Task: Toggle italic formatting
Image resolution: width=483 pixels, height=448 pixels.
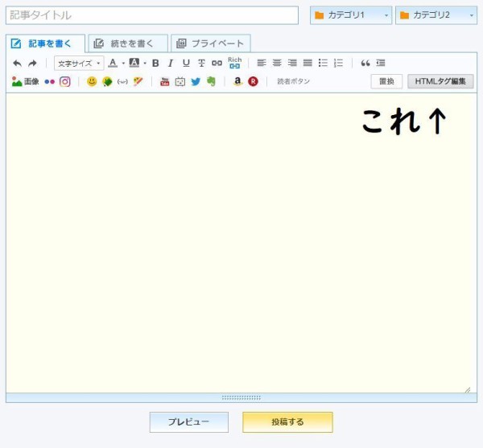Action: coord(171,64)
